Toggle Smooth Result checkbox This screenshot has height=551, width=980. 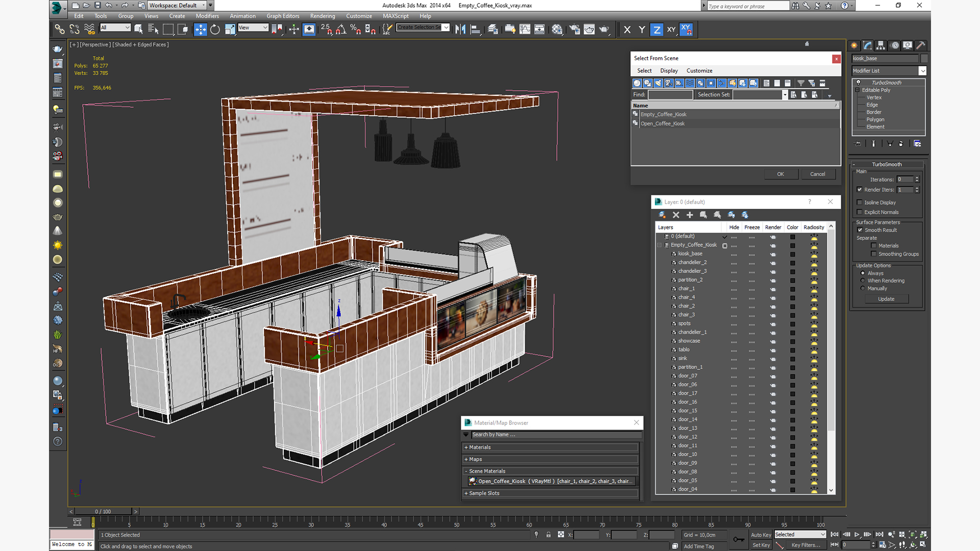tap(860, 230)
